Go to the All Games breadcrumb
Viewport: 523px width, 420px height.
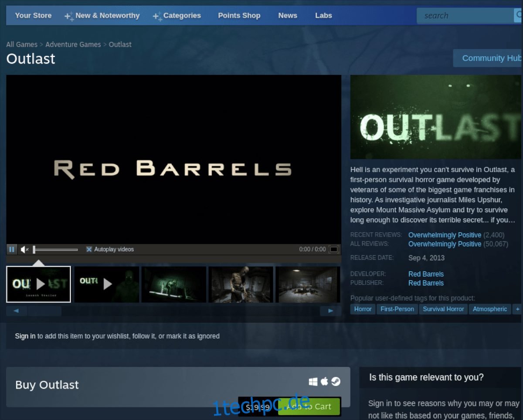tap(22, 44)
